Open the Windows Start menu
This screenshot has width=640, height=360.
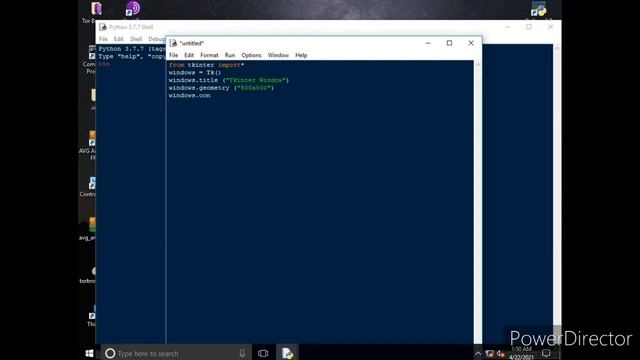89,353
